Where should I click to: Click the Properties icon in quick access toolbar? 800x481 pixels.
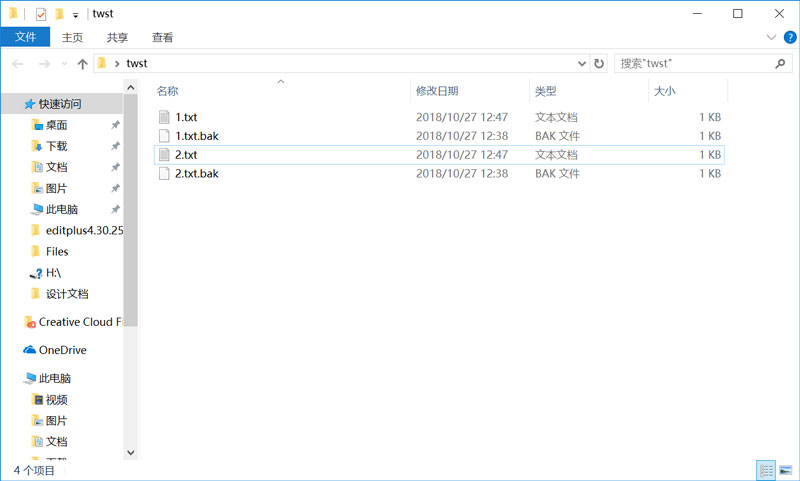point(41,14)
